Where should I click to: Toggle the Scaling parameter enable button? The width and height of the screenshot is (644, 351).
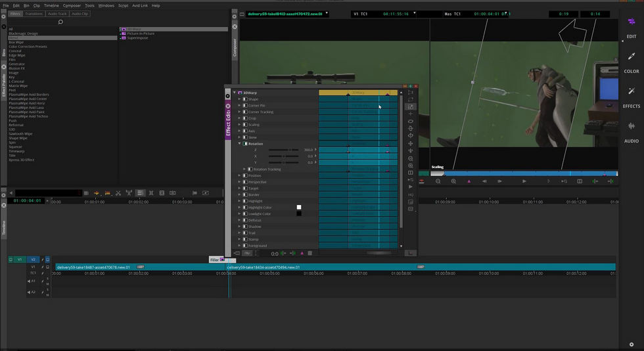click(x=245, y=124)
